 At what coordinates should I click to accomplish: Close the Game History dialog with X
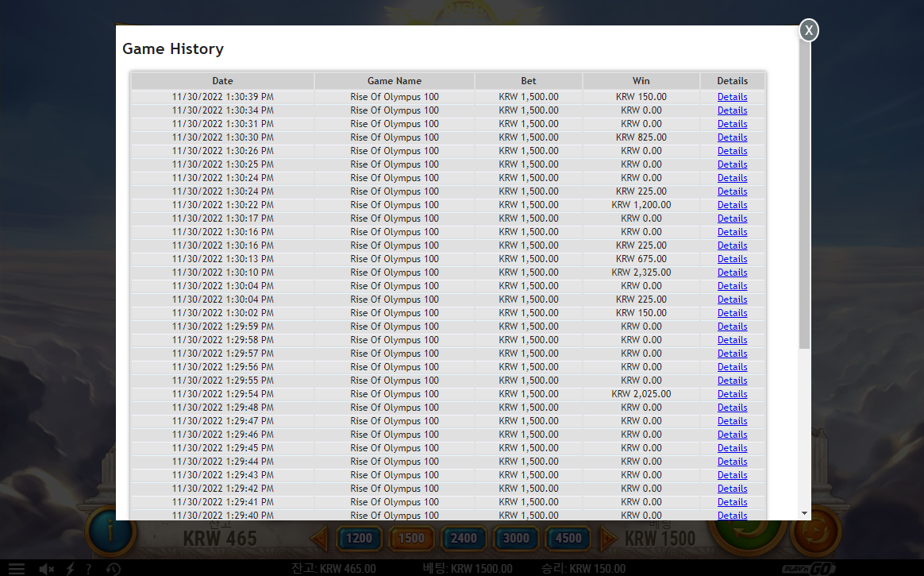[x=808, y=30]
